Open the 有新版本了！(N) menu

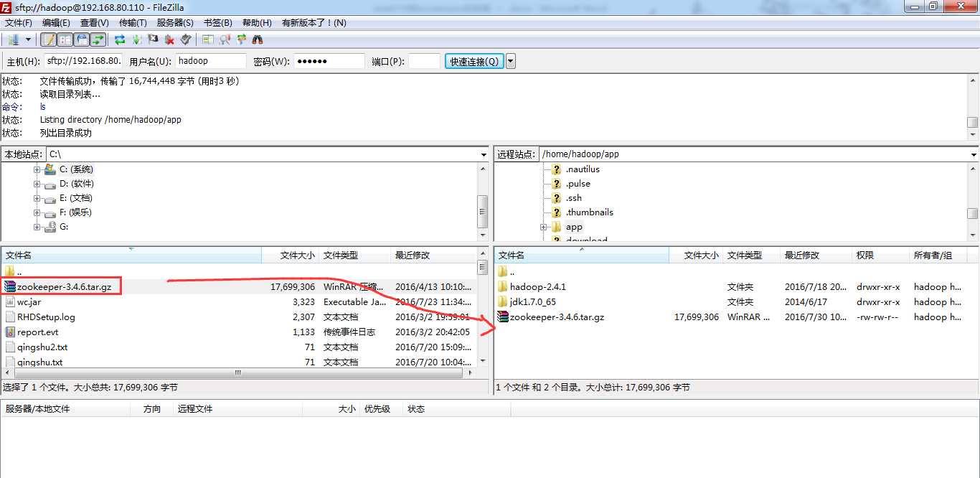(x=314, y=23)
